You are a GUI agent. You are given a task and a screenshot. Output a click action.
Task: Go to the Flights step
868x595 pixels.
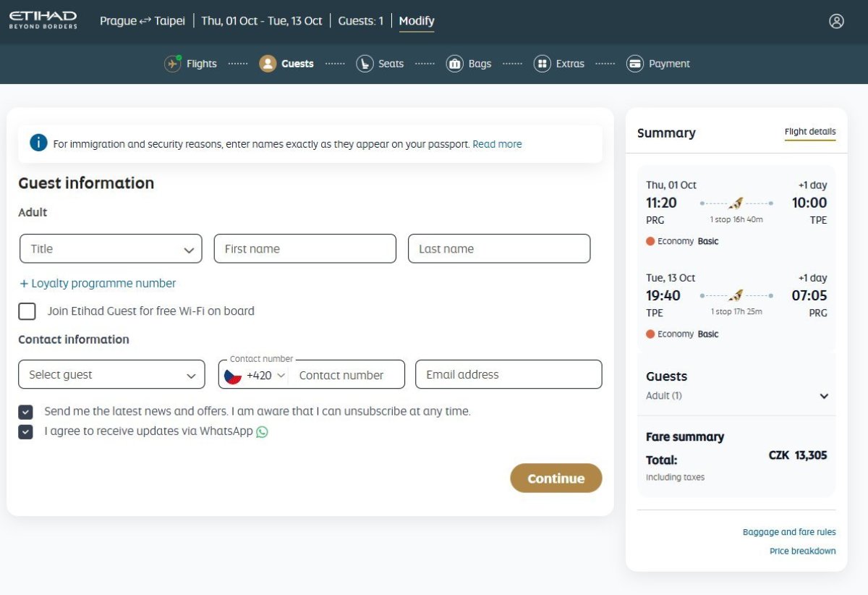202,64
